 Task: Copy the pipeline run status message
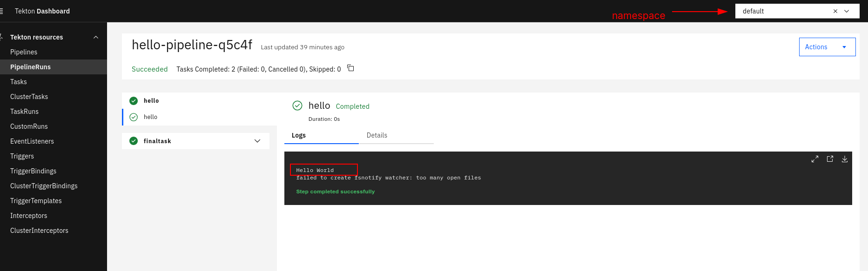[350, 68]
